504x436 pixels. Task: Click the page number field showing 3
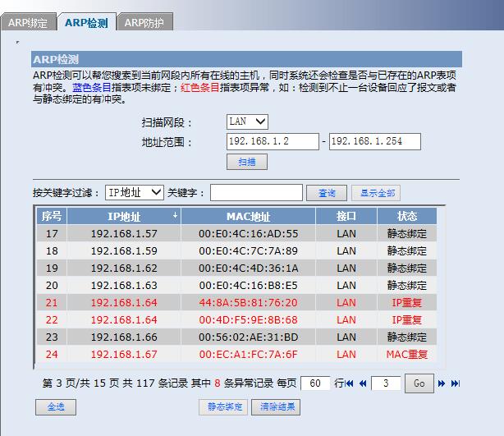386,383
